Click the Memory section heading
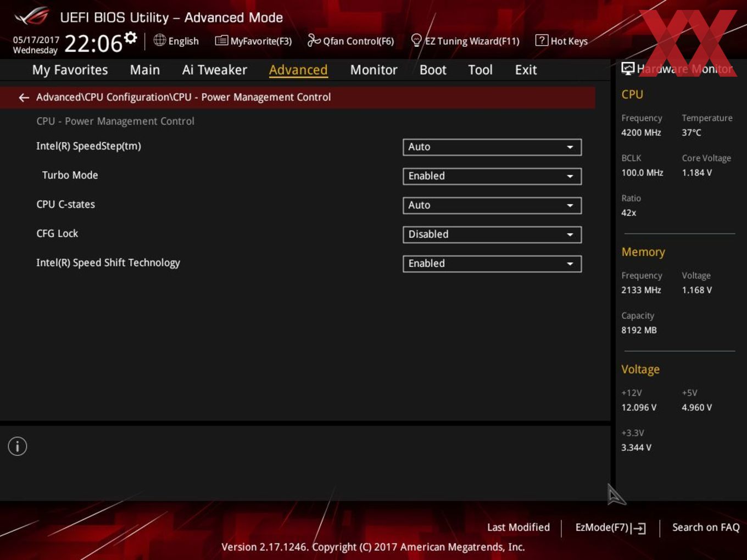Viewport: 747px width, 560px height. [643, 252]
